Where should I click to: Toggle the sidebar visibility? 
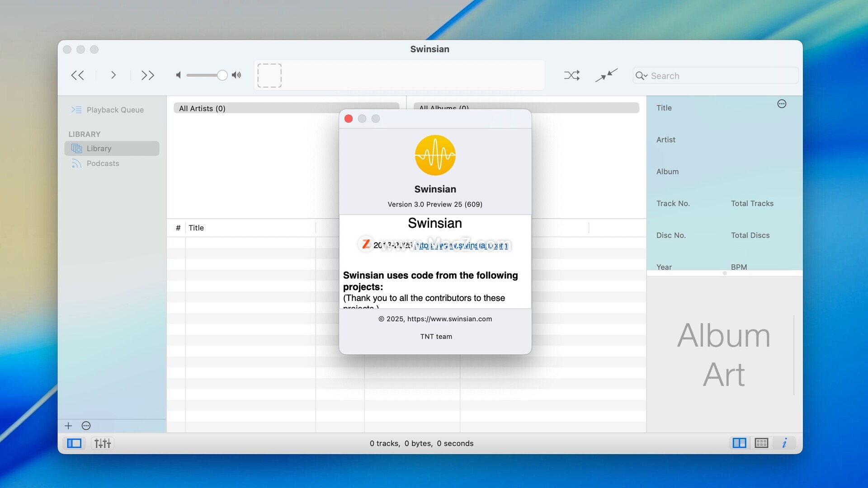tap(74, 443)
